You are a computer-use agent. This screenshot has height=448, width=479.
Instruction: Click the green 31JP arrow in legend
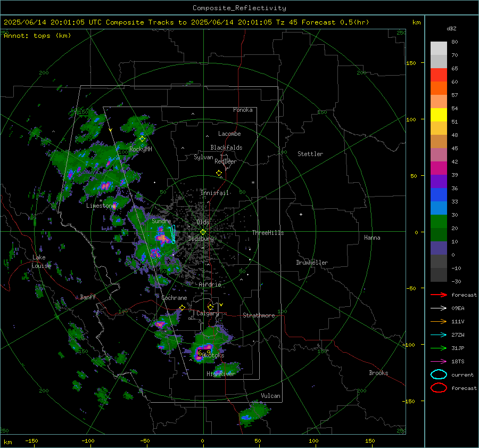click(x=439, y=348)
